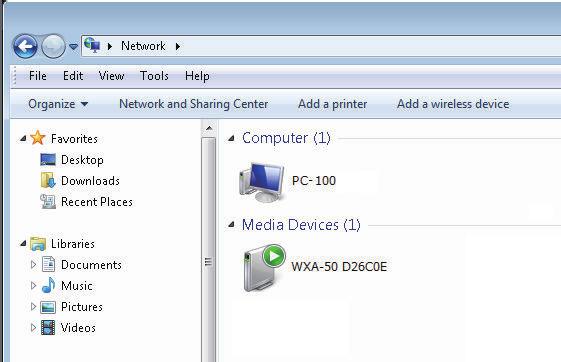Expand the Videos library node

(33, 328)
